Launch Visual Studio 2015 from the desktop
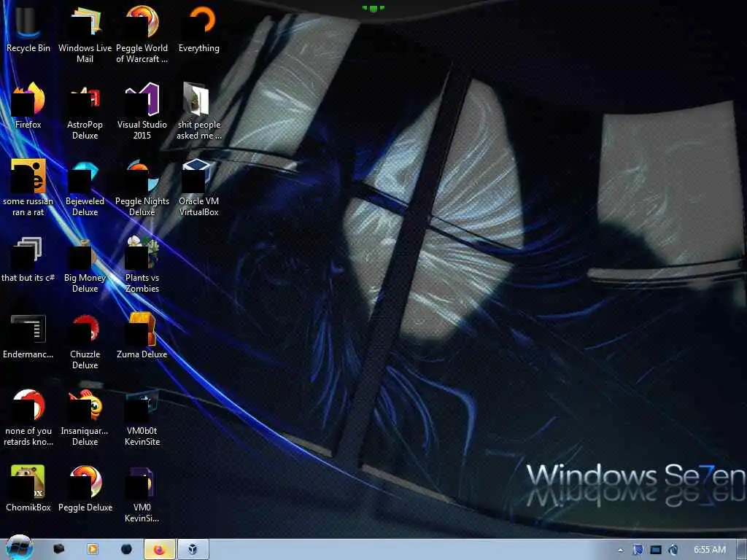 point(142,111)
